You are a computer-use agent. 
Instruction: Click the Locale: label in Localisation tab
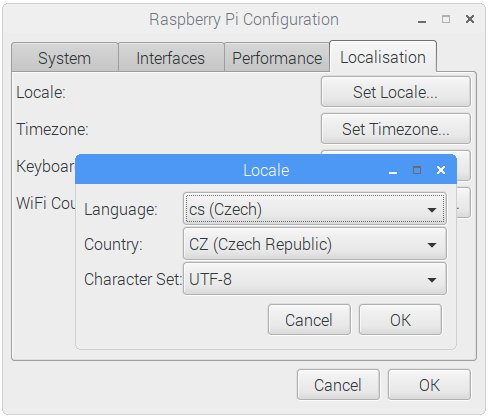pos(41,92)
